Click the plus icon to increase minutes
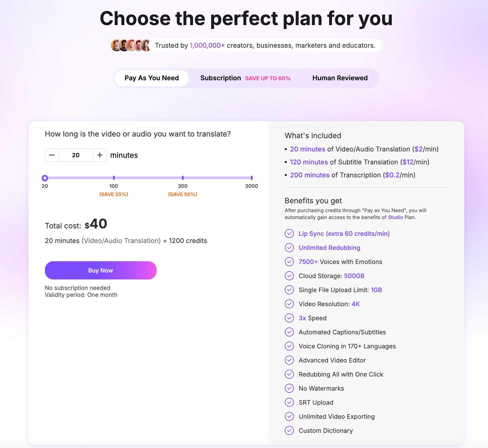 coord(100,155)
